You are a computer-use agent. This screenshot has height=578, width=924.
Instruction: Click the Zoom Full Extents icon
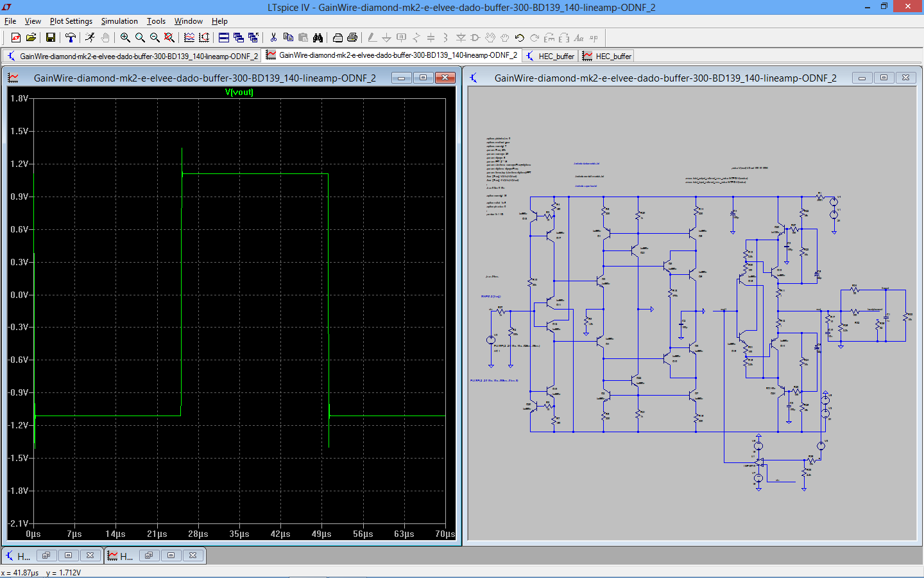(x=169, y=38)
